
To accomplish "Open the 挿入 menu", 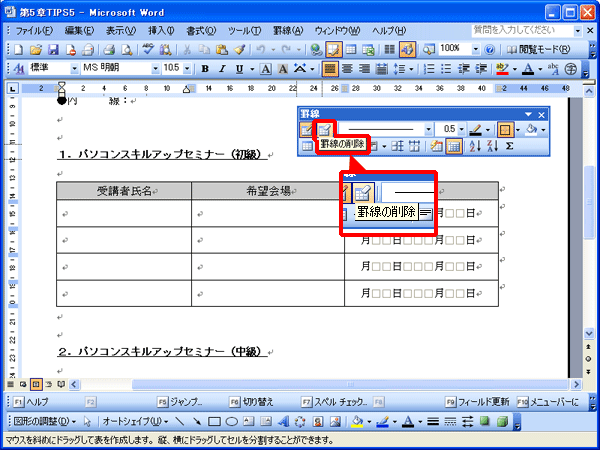I will [161, 31].
